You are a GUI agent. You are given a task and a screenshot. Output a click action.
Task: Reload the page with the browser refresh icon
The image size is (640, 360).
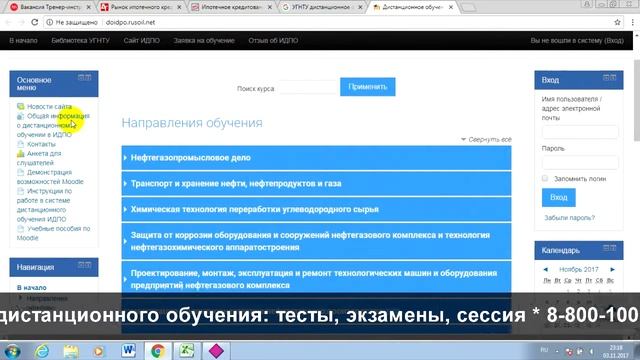click(x=35, y=22)
